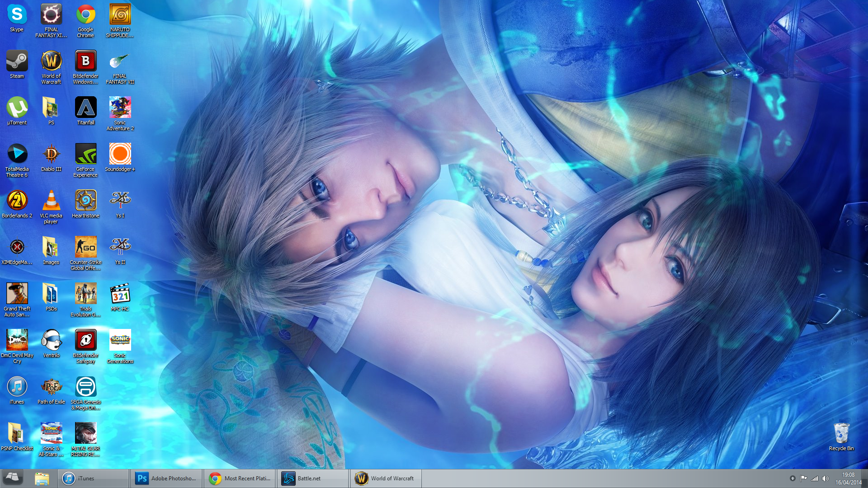
Task: Open the Skype desktop icon
Action: 17,18
